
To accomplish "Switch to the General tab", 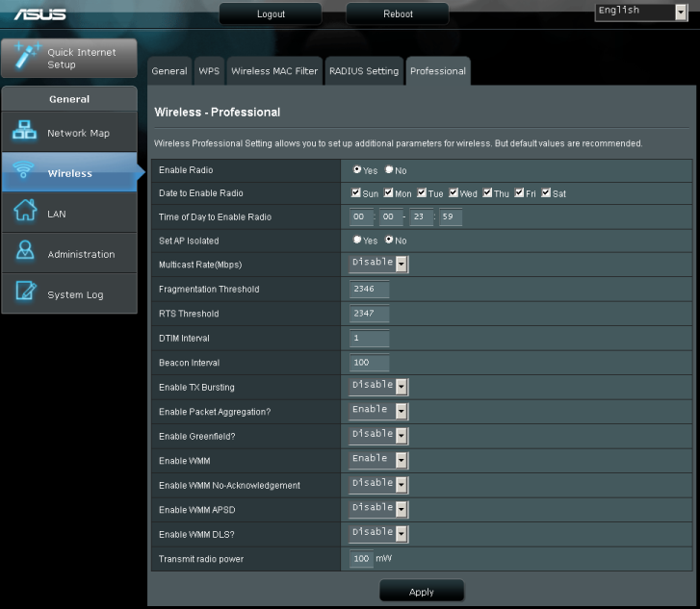I will [169, 71].
